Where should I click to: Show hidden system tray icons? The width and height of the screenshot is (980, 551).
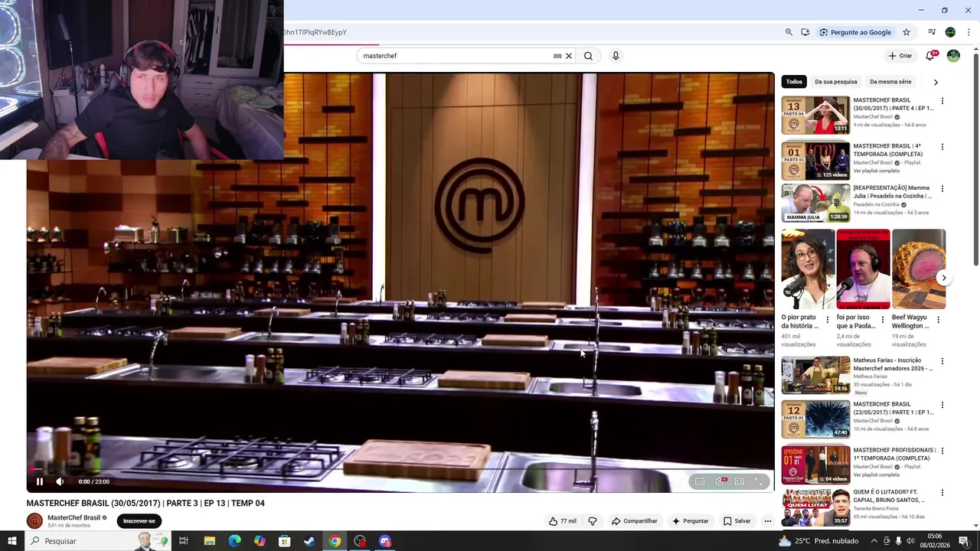874,541
